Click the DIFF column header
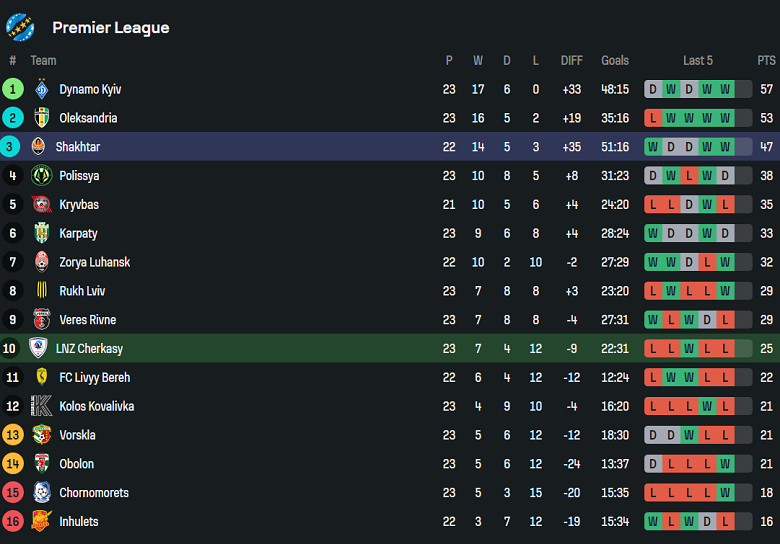The width and height of the screenshot is (780, 544). pyautogui.click(x=572, y=61)
